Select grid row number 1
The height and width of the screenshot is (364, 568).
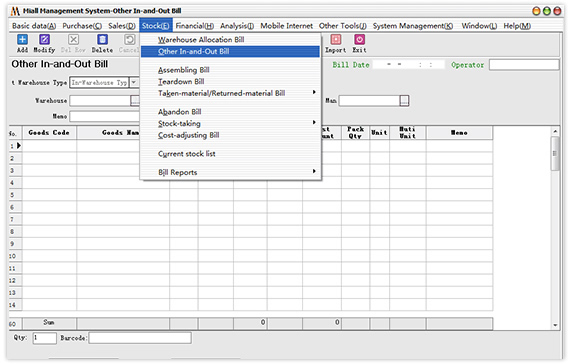(x=16, y=146)
